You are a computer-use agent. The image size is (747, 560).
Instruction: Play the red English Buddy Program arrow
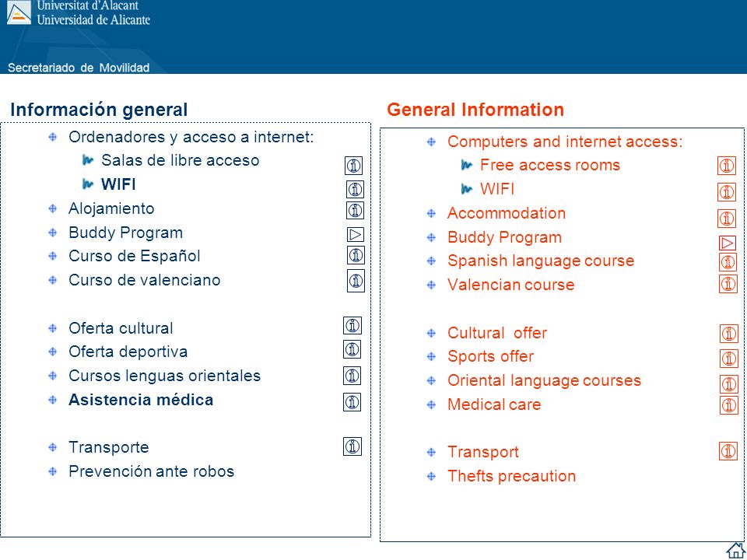728,243
